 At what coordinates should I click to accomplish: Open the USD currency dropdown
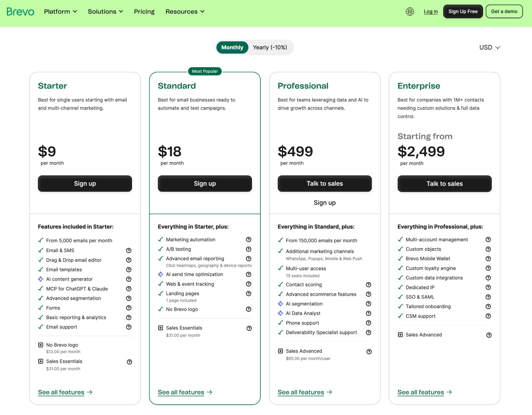(489, 48)
